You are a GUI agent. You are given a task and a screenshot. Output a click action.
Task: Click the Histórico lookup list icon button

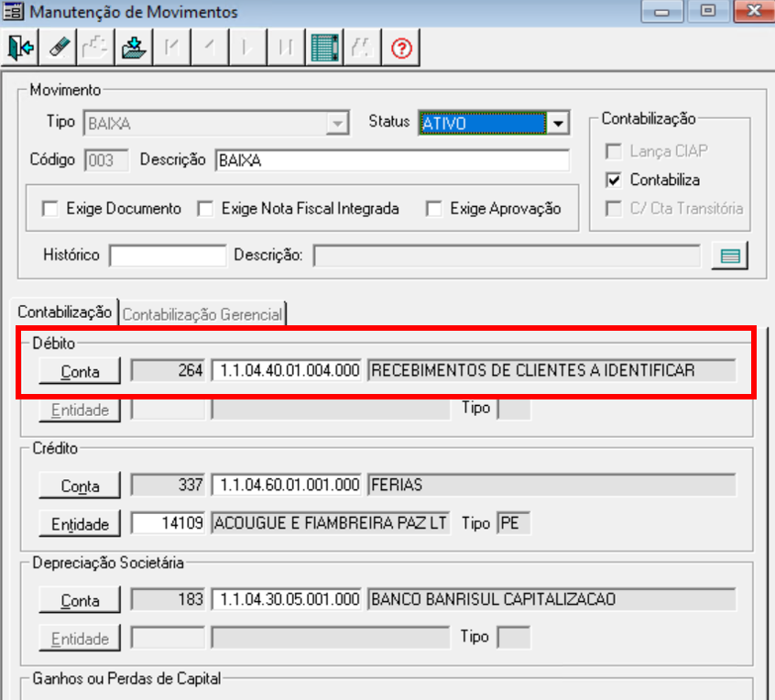click(x=730, y=256)
